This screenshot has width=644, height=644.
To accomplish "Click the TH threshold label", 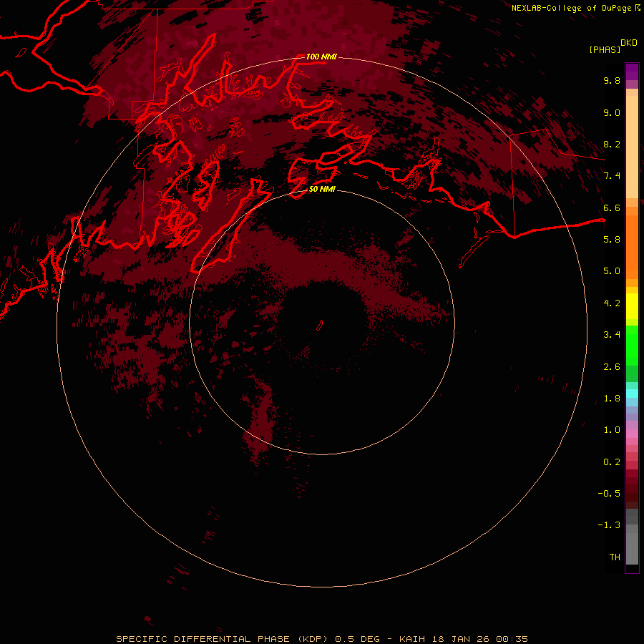I will pos(615,557).
